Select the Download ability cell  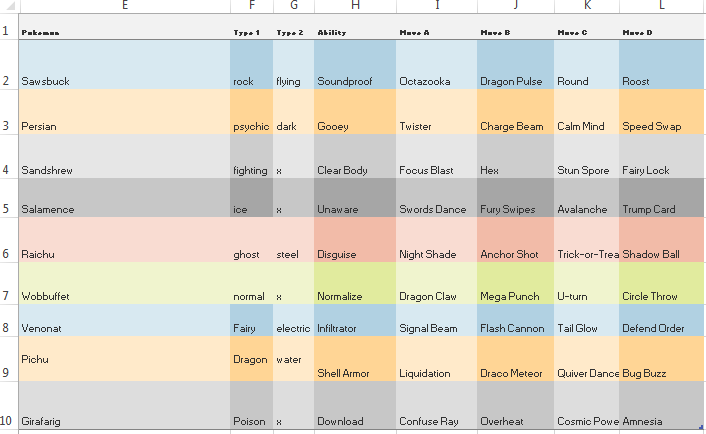pyautogui.click(x=355, y=405)
